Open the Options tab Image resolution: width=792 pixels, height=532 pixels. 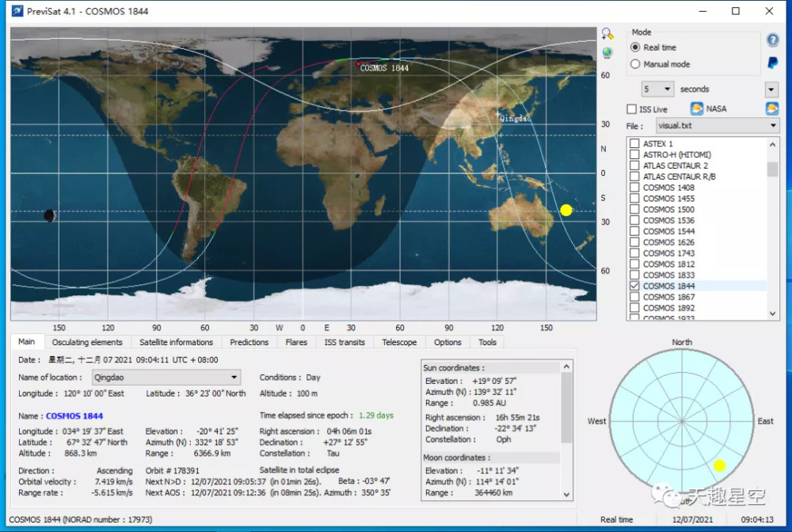pos(447,342)
